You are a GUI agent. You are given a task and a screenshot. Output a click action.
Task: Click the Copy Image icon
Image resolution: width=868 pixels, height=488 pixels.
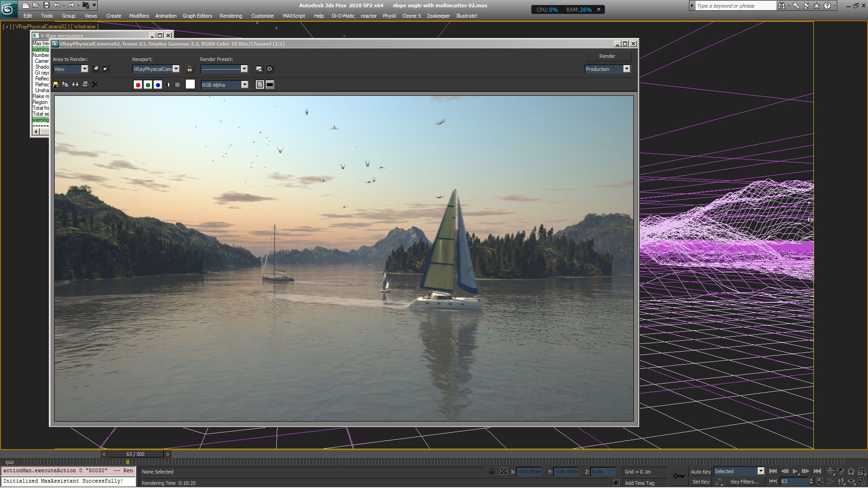pos(65,84)
